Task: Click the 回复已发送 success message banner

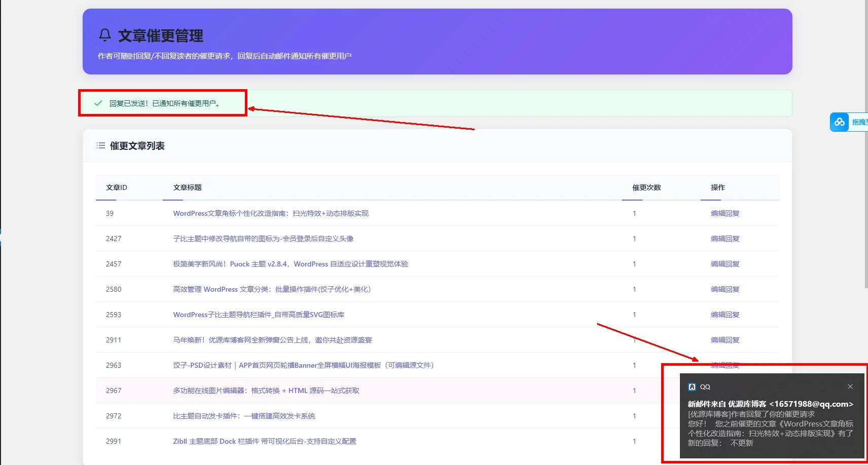Action: tap(162, 103)
